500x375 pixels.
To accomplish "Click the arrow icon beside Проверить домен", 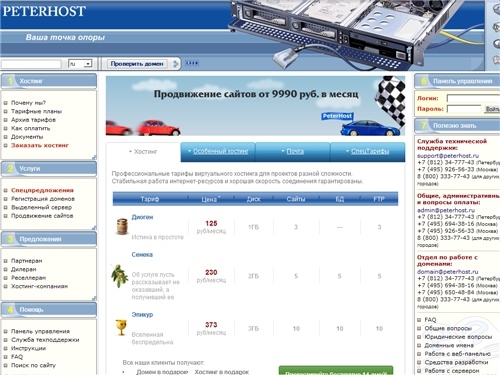I will click(x=176, y=64).
